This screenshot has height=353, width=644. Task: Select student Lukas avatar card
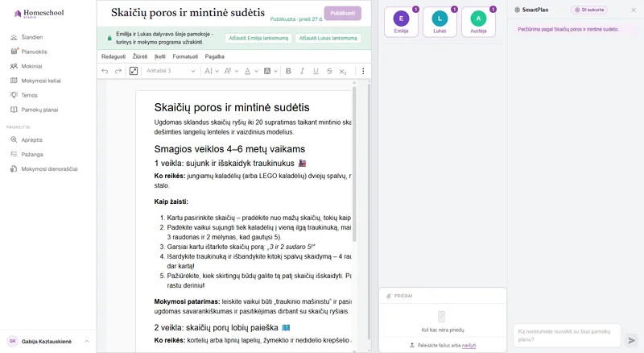[x=440, y=22]
